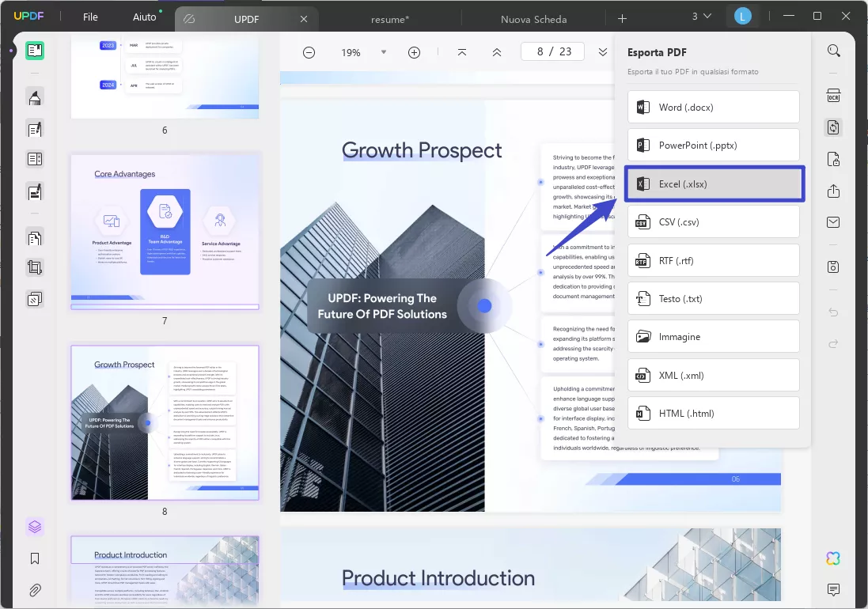Open the Form Fields tool in sidebar
Viewport: 868px width, 609px height.
[34, 159]
